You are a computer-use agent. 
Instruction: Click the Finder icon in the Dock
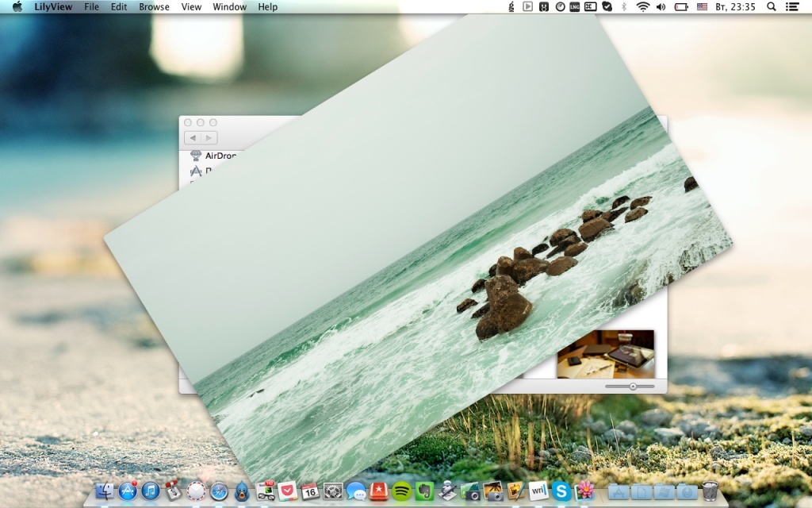point(105,491)
